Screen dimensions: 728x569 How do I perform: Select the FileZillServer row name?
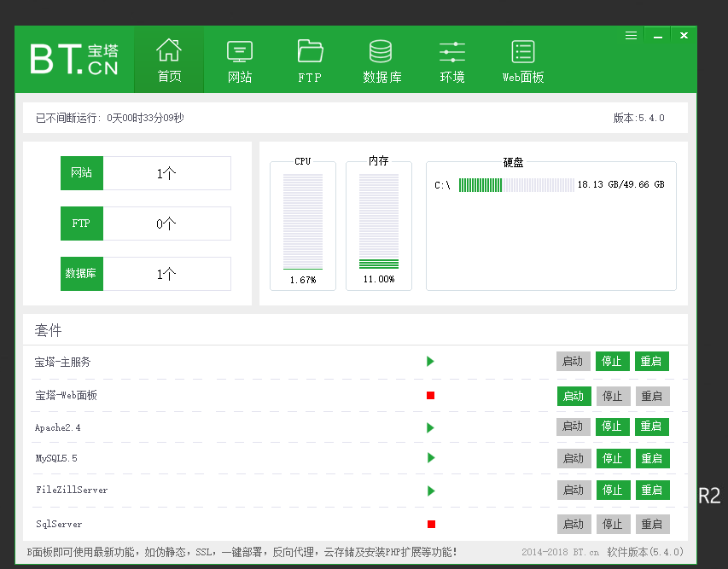[x=72, y=491]
